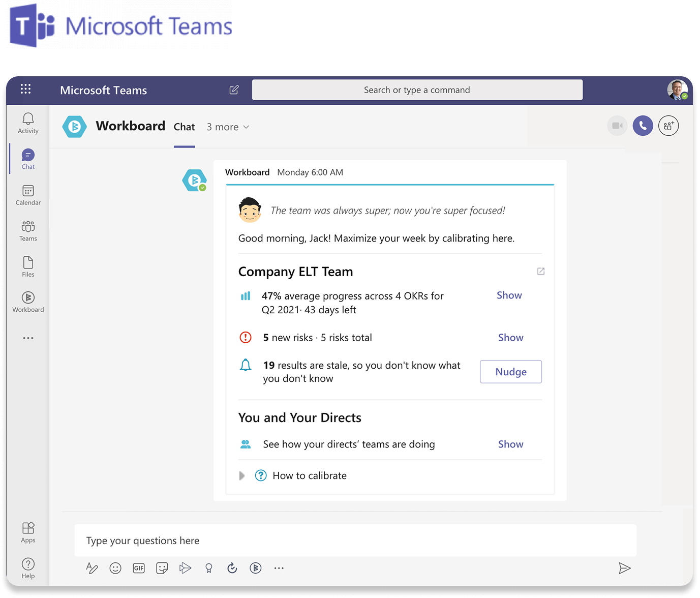Click the Workboard title in chat header
The height and width of the screenshot is (598, 700).
[x=131, y=126]
